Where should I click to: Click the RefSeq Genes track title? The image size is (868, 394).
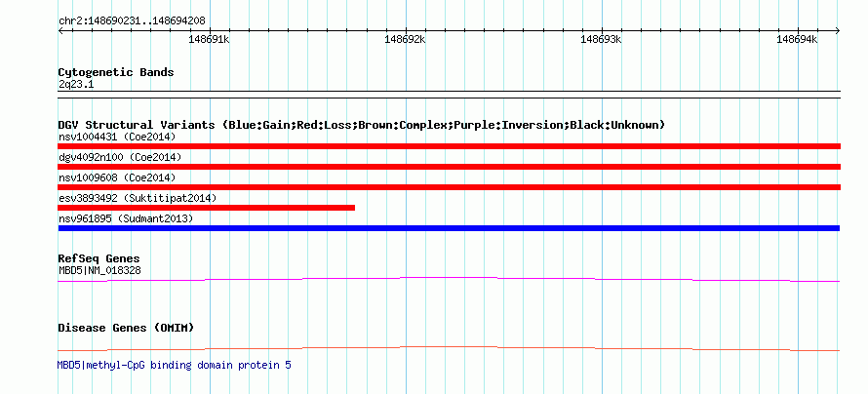tap(99, 258)
